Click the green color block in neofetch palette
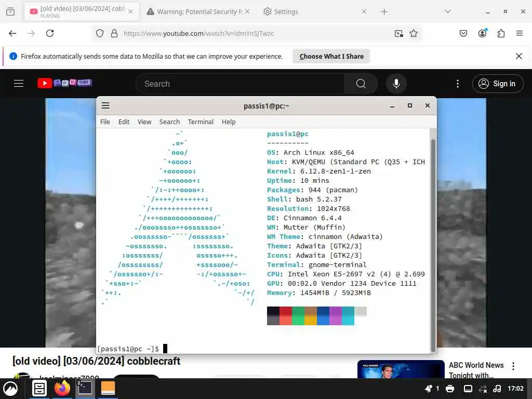This screenshot has width=532, height=399. [298, 316]
